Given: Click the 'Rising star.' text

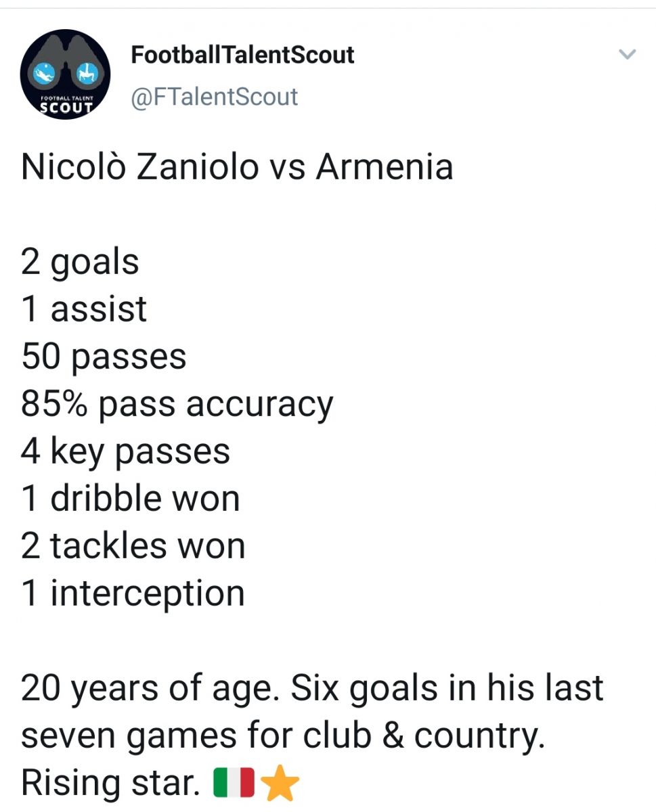Looking at the screenshot, I should click(110, 783).
